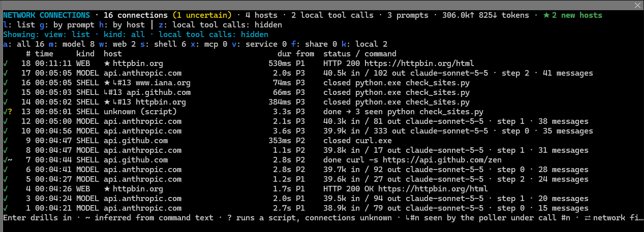
Task: Click the 'NETWORK CONNECTIONS' title
Action: pyautogui.click(x=46, y=15)
